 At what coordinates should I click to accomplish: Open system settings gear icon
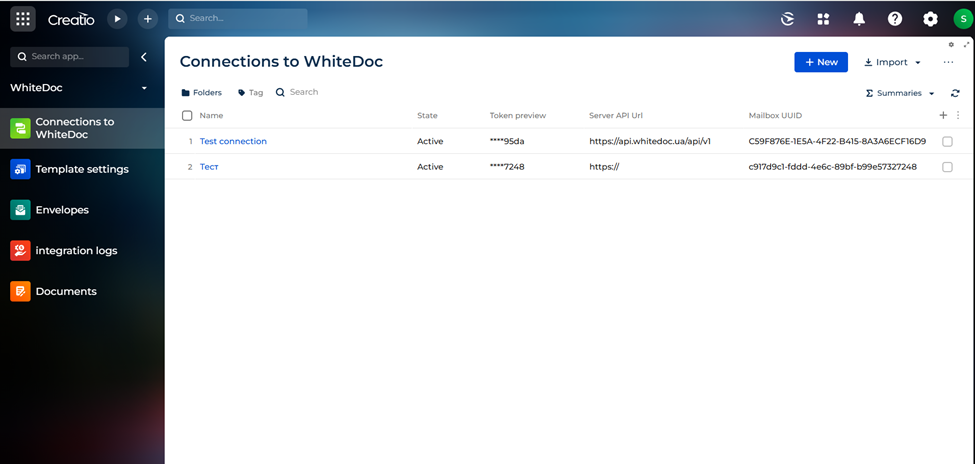[x=930, y=19]
